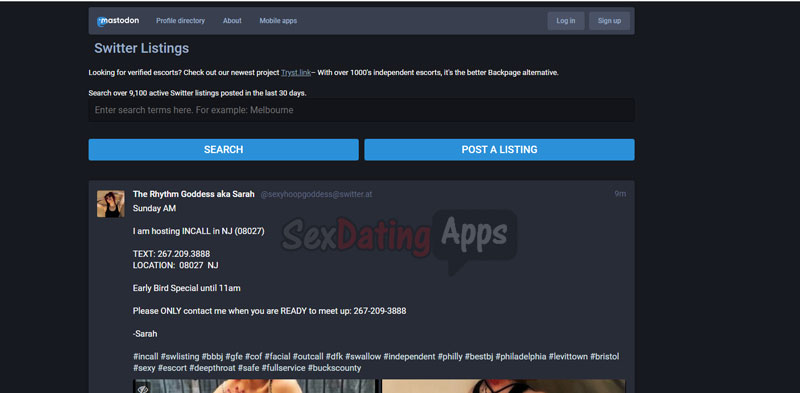Screen dimensions: 800x393
Task: Go to Mobile apps page
Action: click(278, 21)
